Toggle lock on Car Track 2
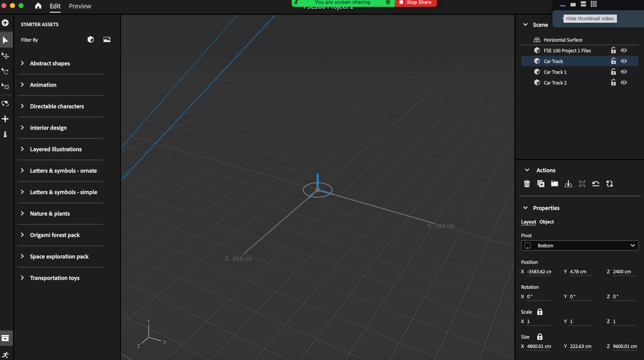 pos(613,83)
